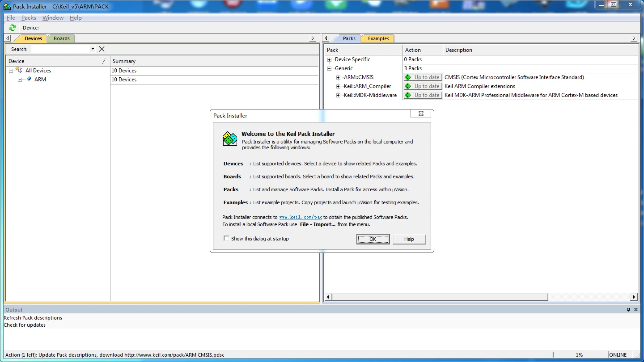644x362 pixels.
Task: Expand the ARM device tree node
Action: coord(20,80)
